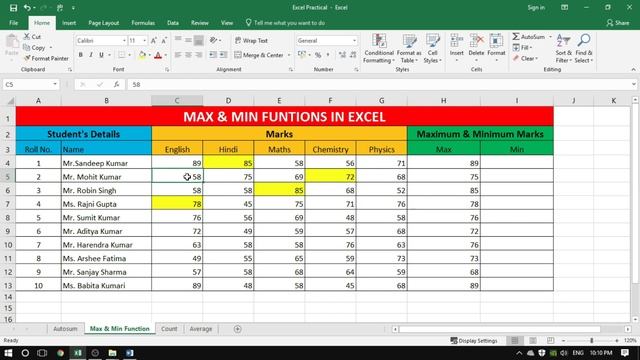Screen dimensions: 640x360
Task: Open Find & Select
Action: 584,49
